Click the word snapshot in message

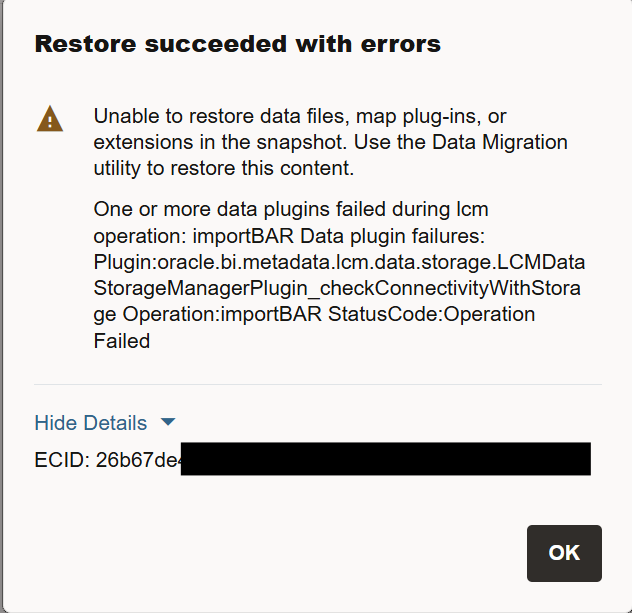click(x=301, y=142)
